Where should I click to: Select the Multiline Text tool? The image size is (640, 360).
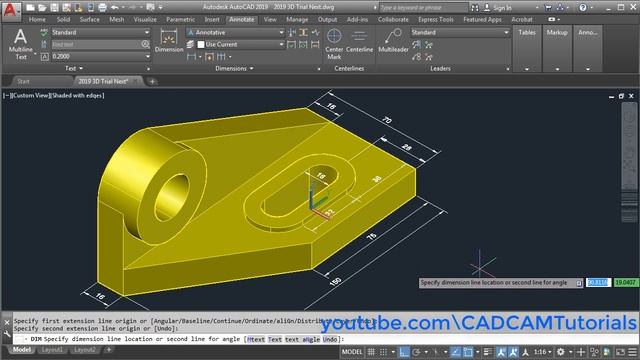(20, 44)
